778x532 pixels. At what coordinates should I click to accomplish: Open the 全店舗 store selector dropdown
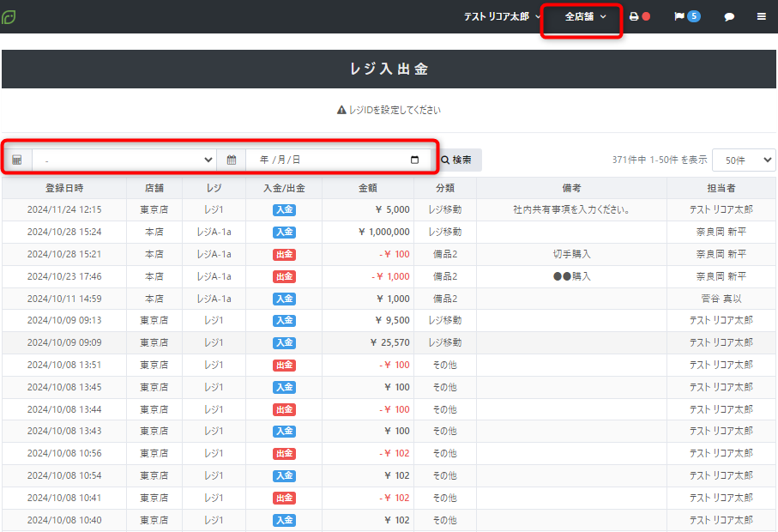(586, 16)
